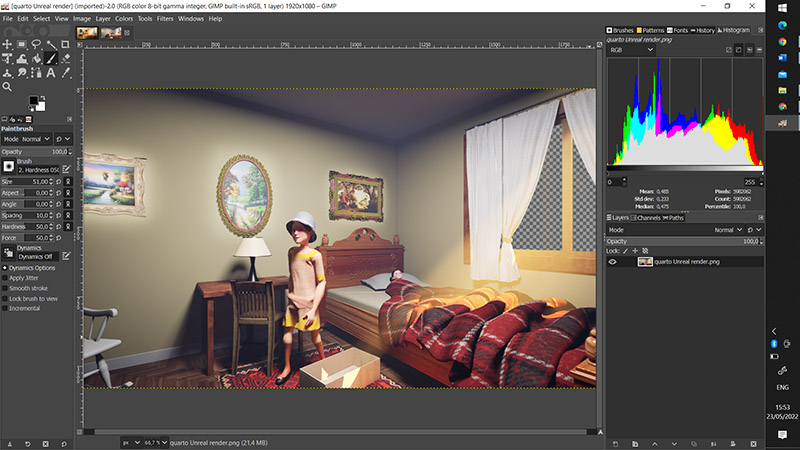
Task: Enable the Smooth stroke checkbox
Action: [4, 289]
